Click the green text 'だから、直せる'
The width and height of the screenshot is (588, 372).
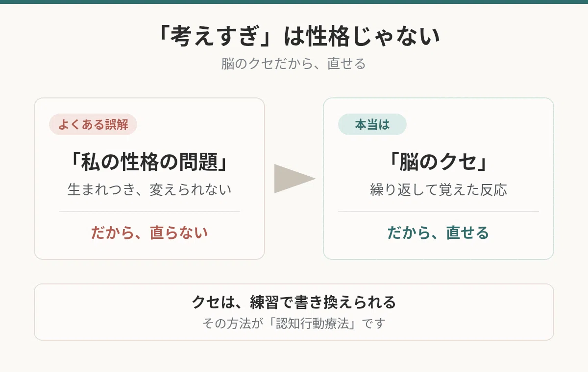[439, 232]
